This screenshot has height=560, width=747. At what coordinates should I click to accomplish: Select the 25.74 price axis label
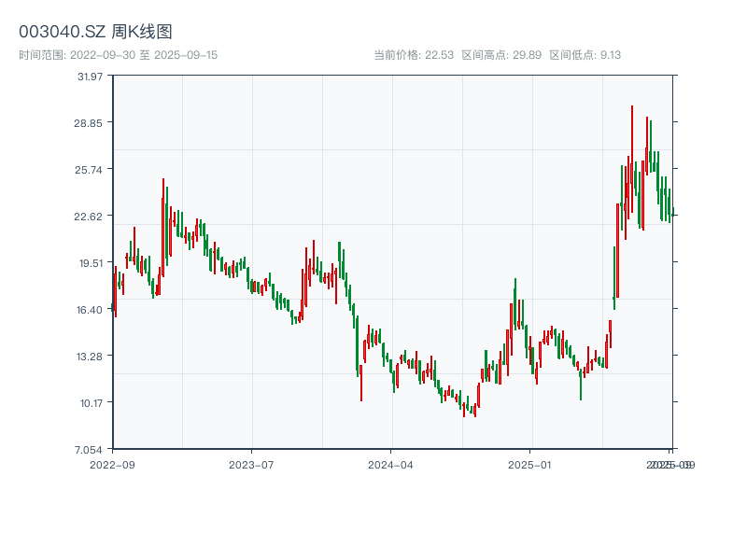click(x=92, y=169)
